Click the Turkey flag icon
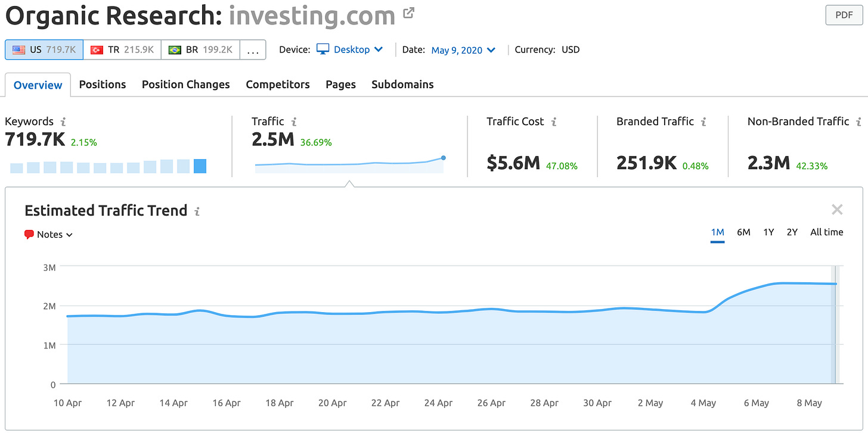The image size is (868, 433). pyautogui.click(x=97, y=50)
